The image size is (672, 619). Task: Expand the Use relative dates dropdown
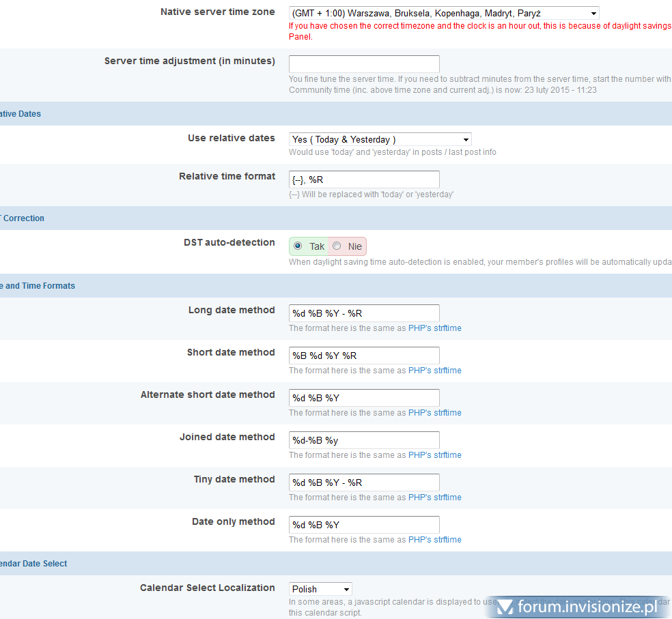380,139
